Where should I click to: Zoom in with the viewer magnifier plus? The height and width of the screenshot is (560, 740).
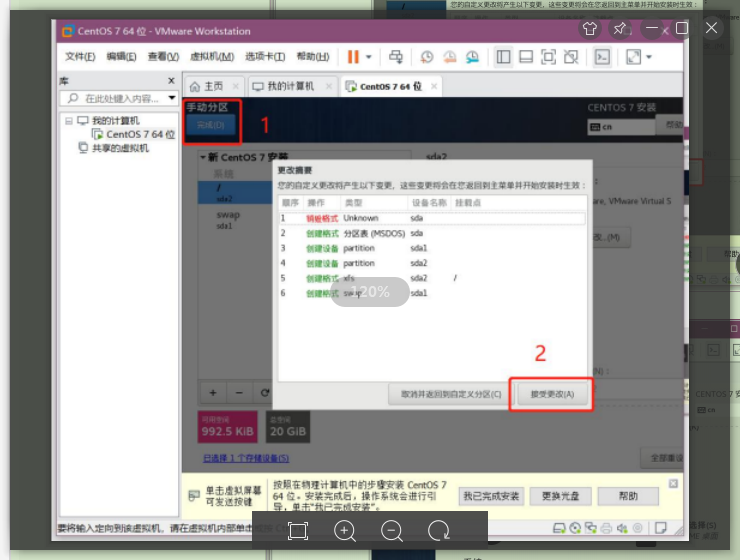point(345,531)
